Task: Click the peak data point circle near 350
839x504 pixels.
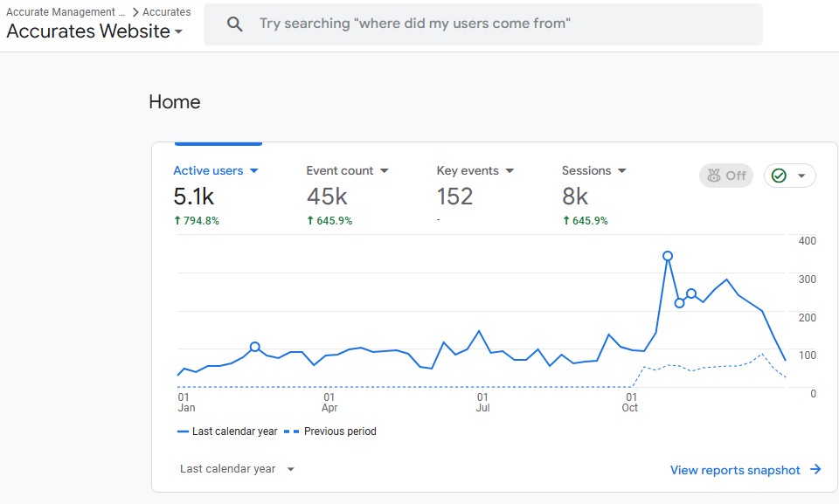Action: (x=667, y=256)
